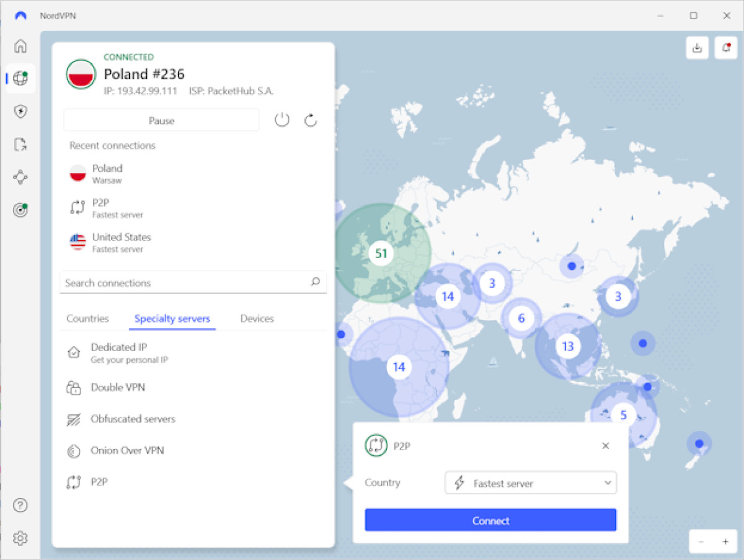Open Threat Protection shield icon
Viewport: 744px width, 560px height.
point(20,112)
